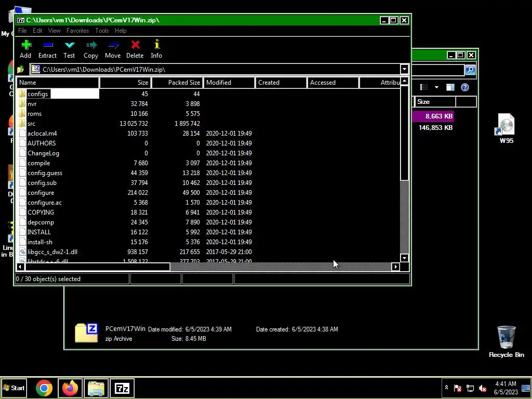Image resolution: width=532 pixels, height=399 pixels.
Task: Click the muted volume tray icon
Action: [x=483, y=388]
